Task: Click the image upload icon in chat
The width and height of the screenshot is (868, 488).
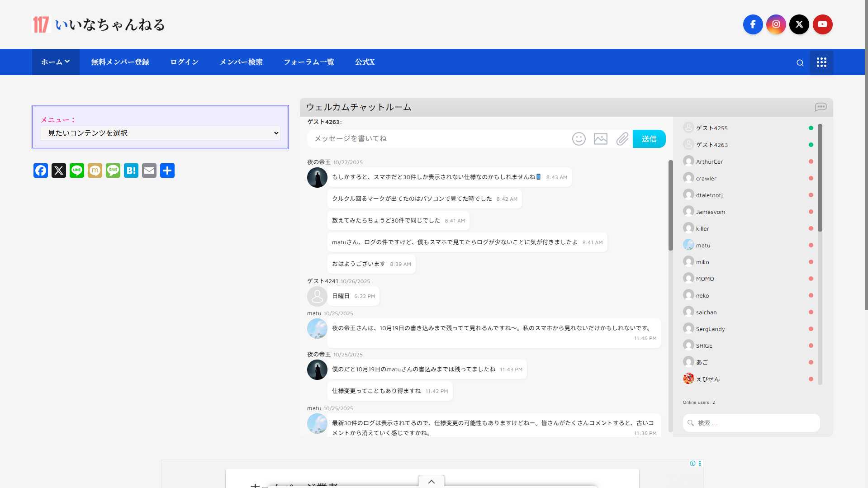Action: 600,139
